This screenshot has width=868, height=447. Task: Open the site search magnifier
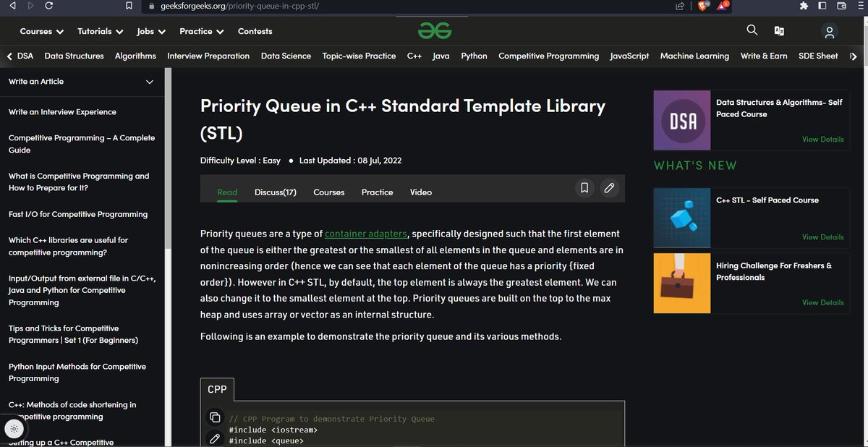pyautogui.click(x=752, y=30)
